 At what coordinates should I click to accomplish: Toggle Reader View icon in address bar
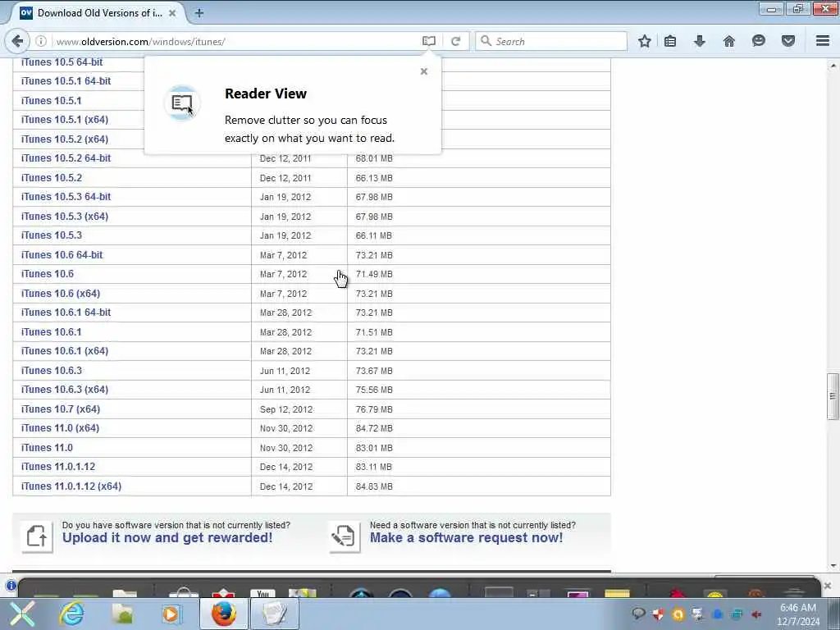[x=428, y=41]
